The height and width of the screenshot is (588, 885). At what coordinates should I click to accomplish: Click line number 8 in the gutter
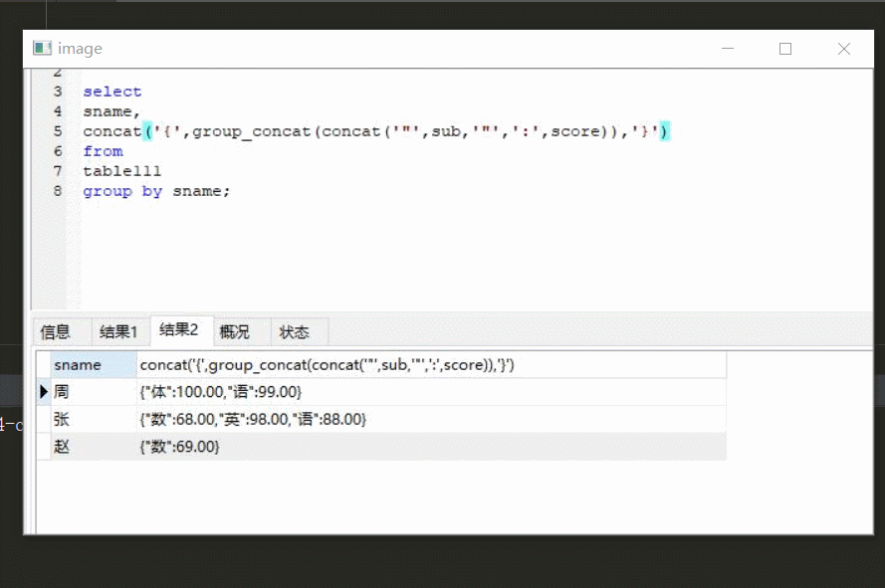pyautogui.click(x=58, y=191)
